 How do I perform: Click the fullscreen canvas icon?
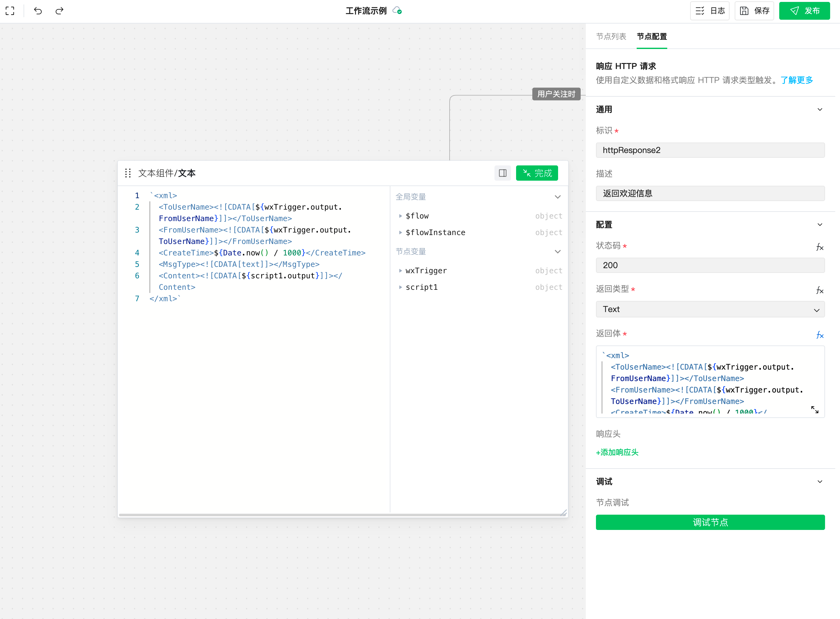[x=10, y=11]
